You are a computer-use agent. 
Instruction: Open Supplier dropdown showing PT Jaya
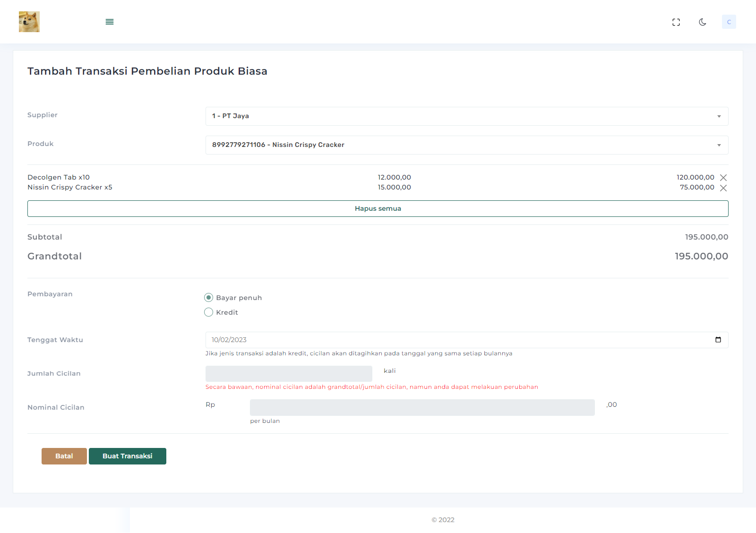[x=463, y=116]
